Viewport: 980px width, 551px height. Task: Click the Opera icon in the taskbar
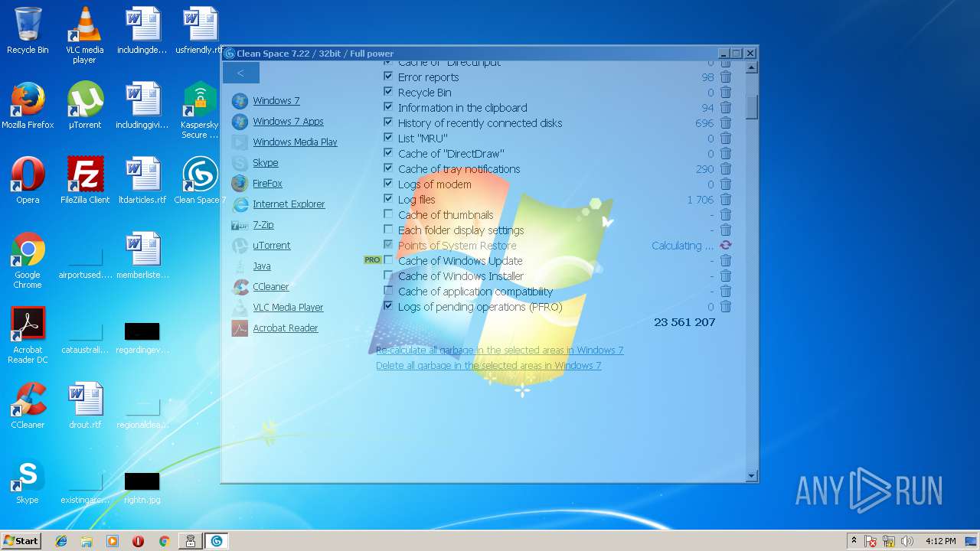click(138, 541)
